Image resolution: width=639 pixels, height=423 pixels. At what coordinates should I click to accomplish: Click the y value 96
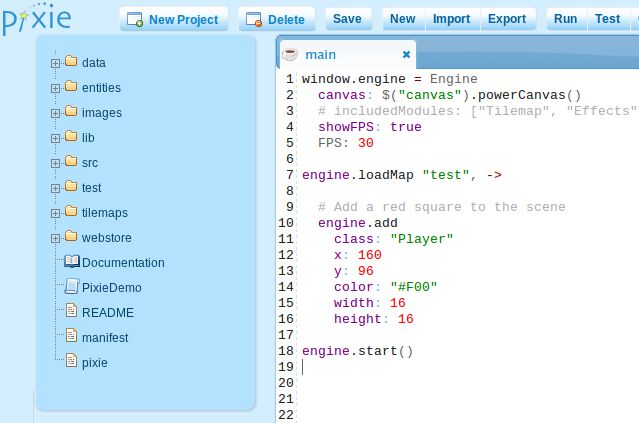click(366, 271)
